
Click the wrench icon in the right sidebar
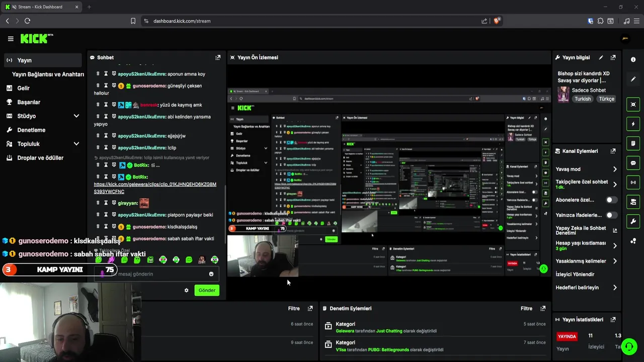pyautogui.click(x=633, y=222)
